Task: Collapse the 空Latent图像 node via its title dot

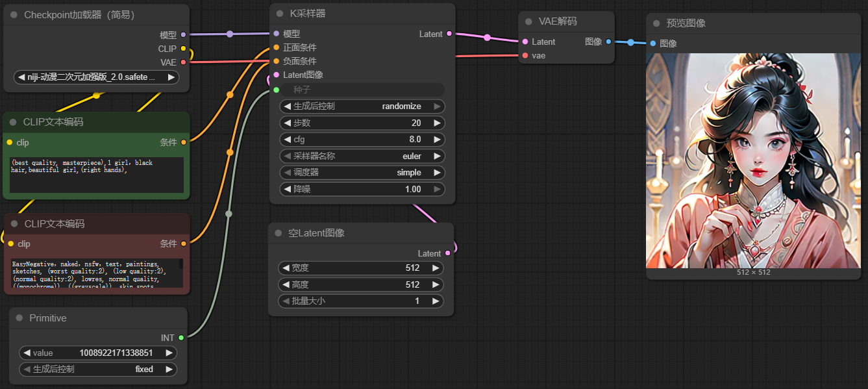Action: click(x=278, y=233)
